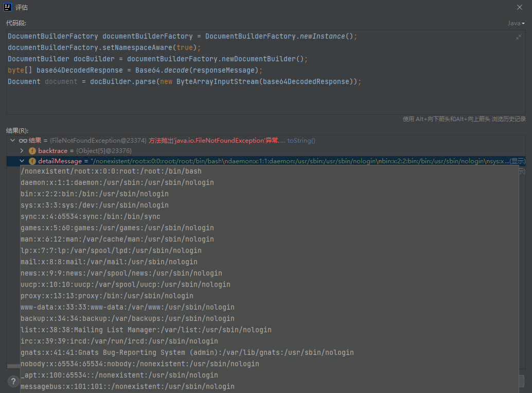Click the 'list:x:38:38:Mailing List Manager' line
Image resolution: width=532 pixels, height=393 pixels.
[x=146, y=330]
